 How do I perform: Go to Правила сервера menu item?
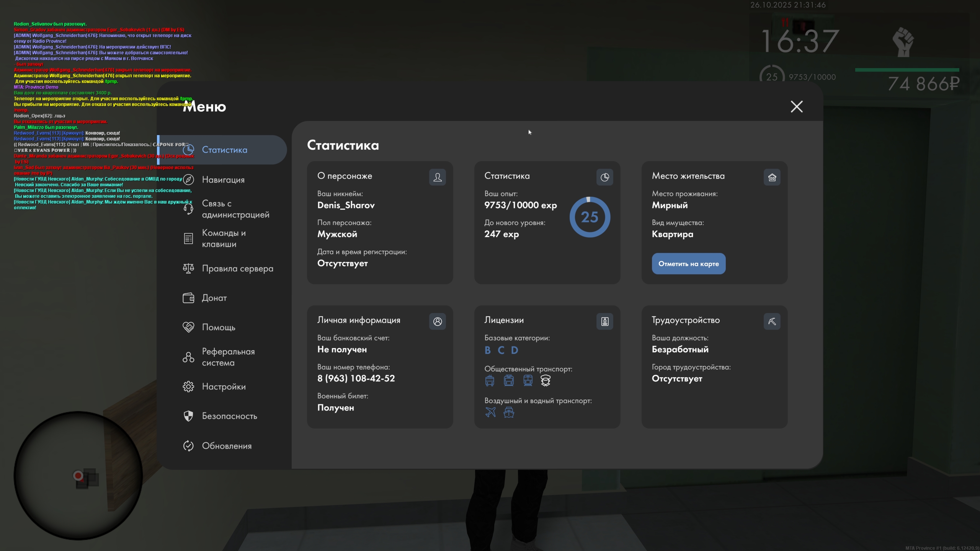pyautogui.click(x=237, y=269)
